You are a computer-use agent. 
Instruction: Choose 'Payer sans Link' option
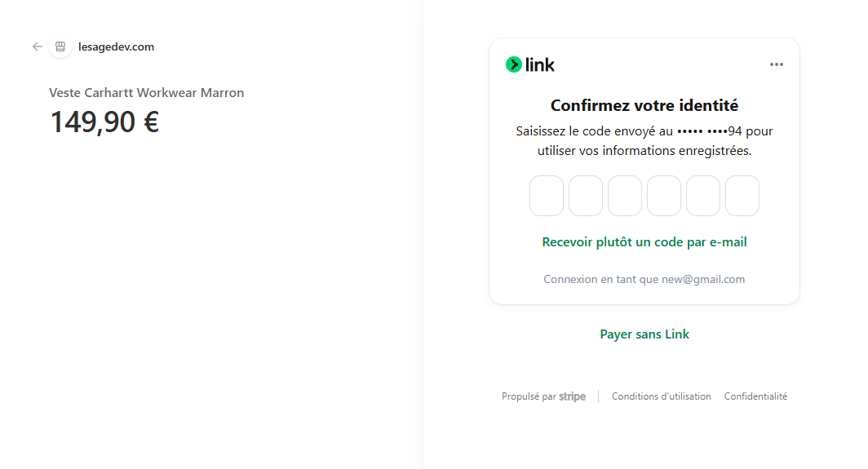point(644,334)
